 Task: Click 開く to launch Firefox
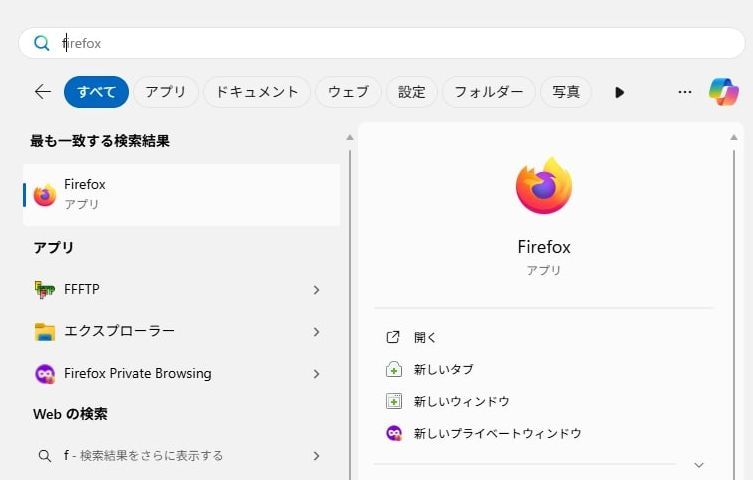point(425,338)
